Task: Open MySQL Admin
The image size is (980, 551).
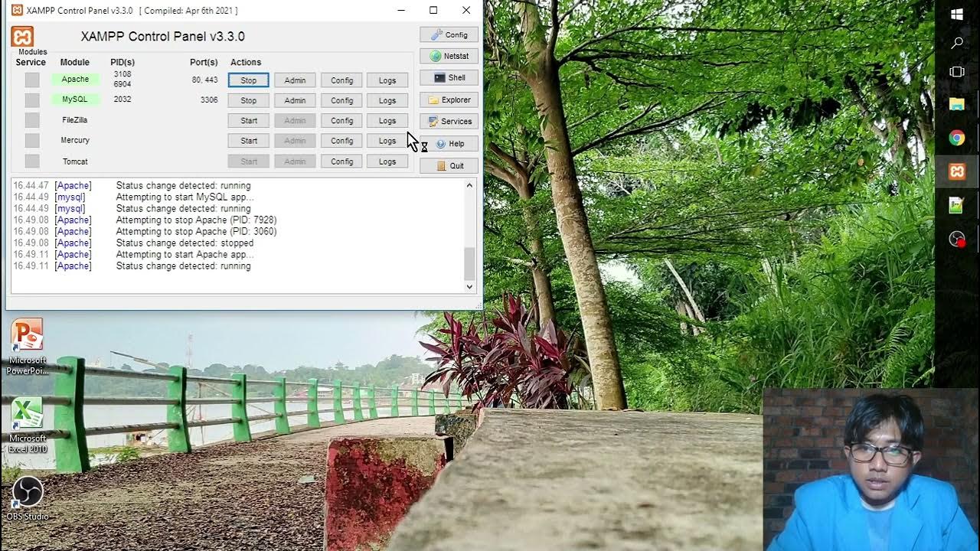Action: (x=295, y=100)
